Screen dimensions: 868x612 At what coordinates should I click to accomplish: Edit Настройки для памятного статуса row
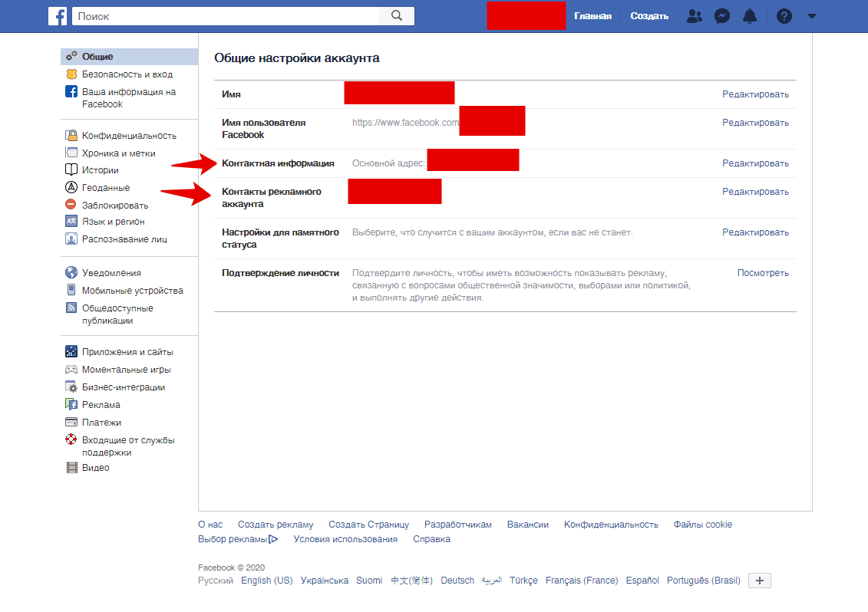[x=755, y=232]
